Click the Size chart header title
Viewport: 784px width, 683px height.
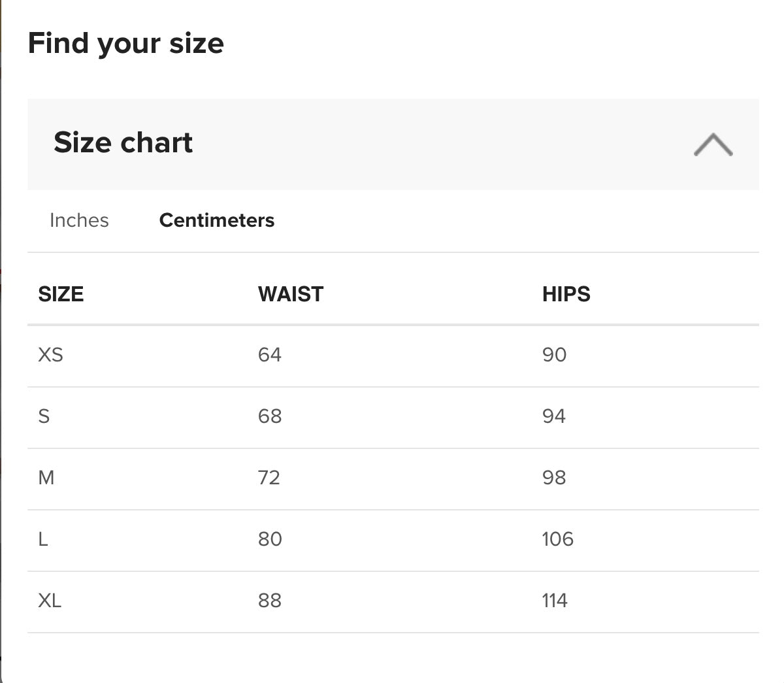[123, 142]
